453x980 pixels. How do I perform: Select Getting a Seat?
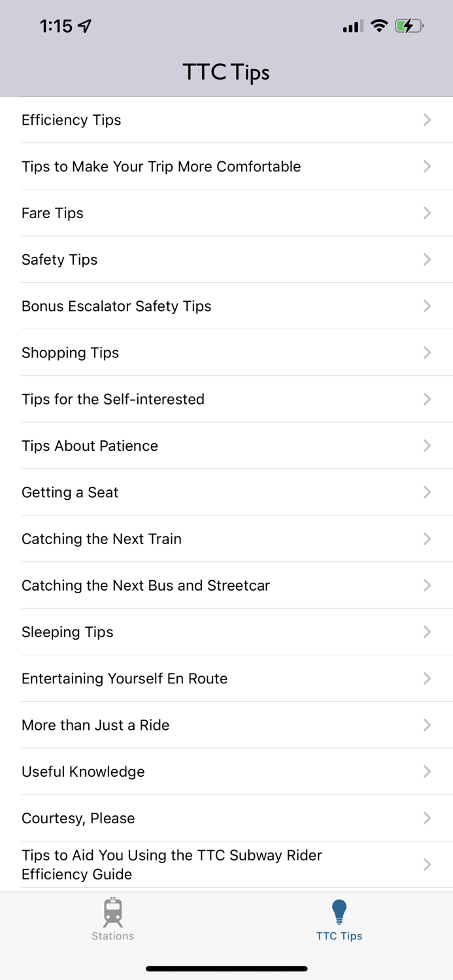coord(226,492)
